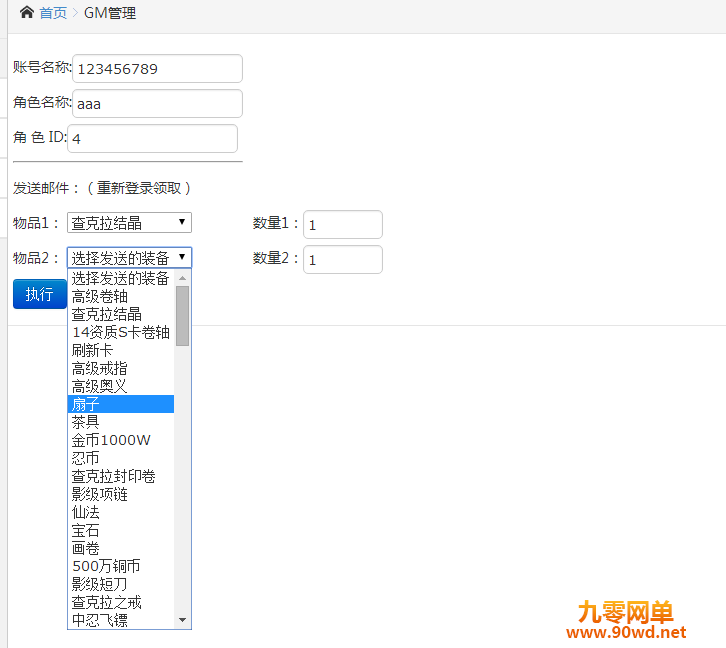Pick 茶具 from the list
Viewport: 726px width, 648px height.
(121, 422)
